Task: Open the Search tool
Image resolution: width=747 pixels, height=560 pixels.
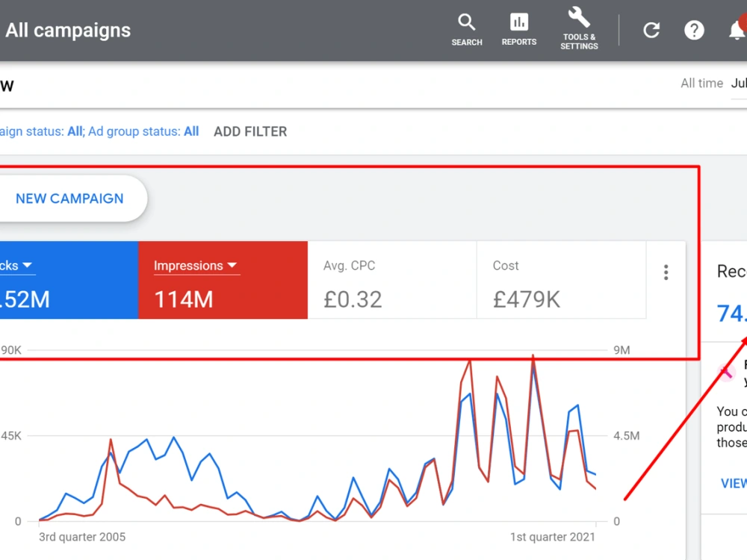Action: click(466, 30)
